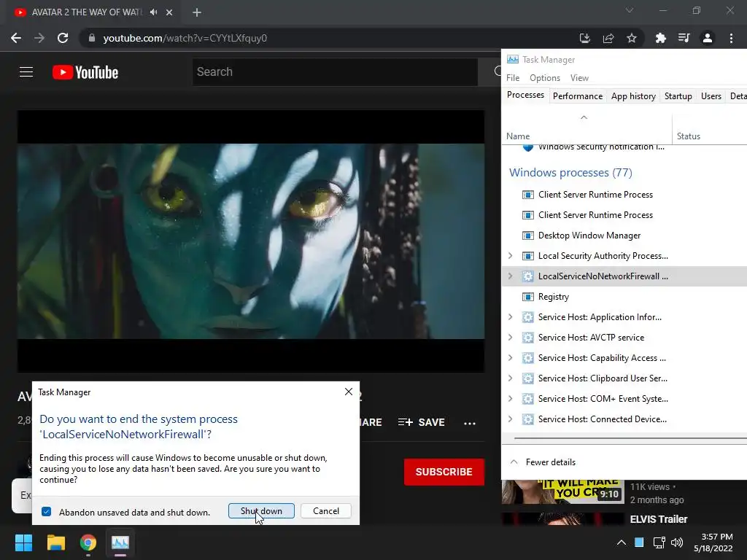Open the YouTube hamburger guide menu
This screenshot has height=560, width=747.
tap(26, 72)
